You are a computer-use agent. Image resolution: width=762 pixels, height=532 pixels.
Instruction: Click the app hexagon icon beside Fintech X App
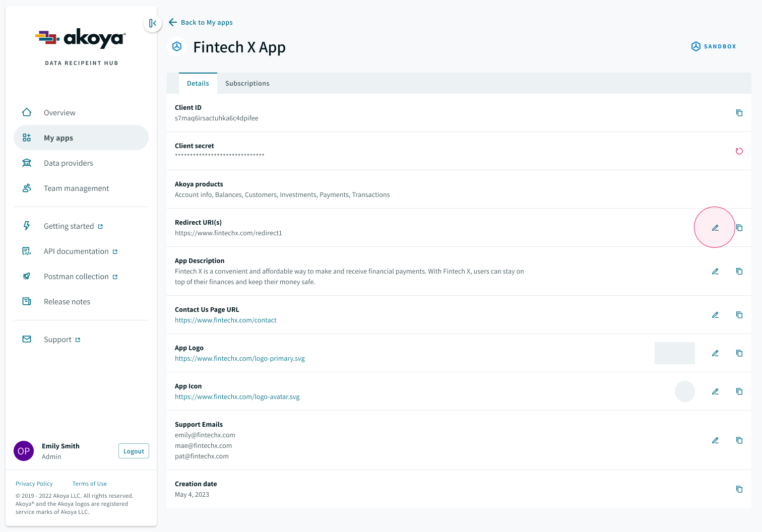[x=177, y=46]
